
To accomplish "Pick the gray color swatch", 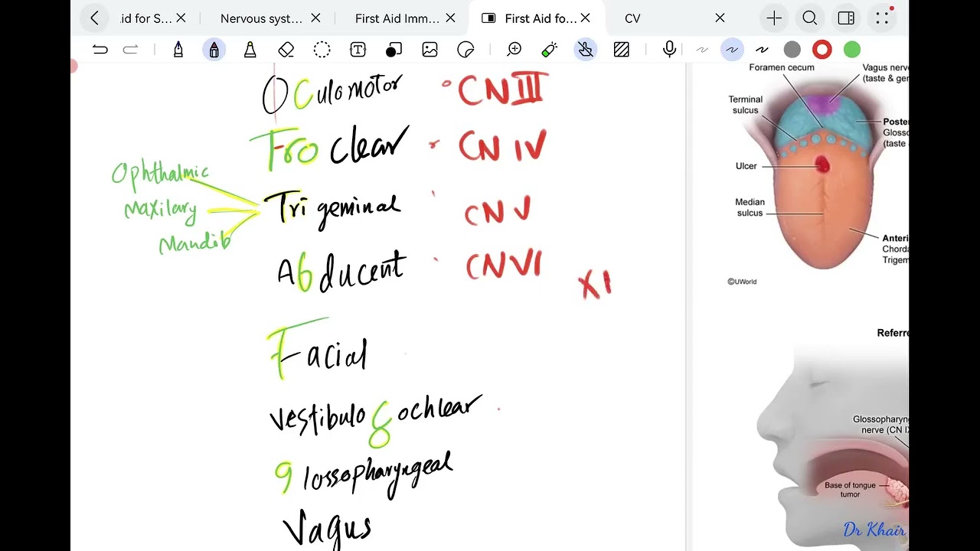I will tap(792, 50).
